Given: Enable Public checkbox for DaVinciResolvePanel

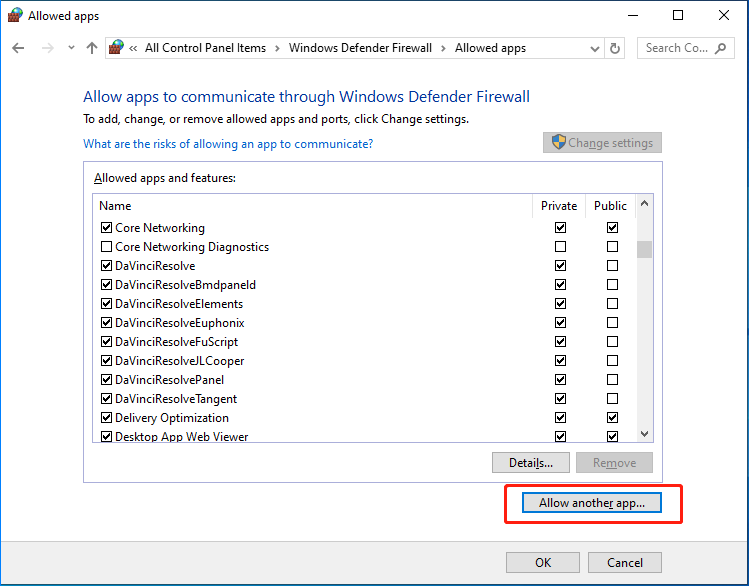Looking at the screenshot, I should [612, 380].
